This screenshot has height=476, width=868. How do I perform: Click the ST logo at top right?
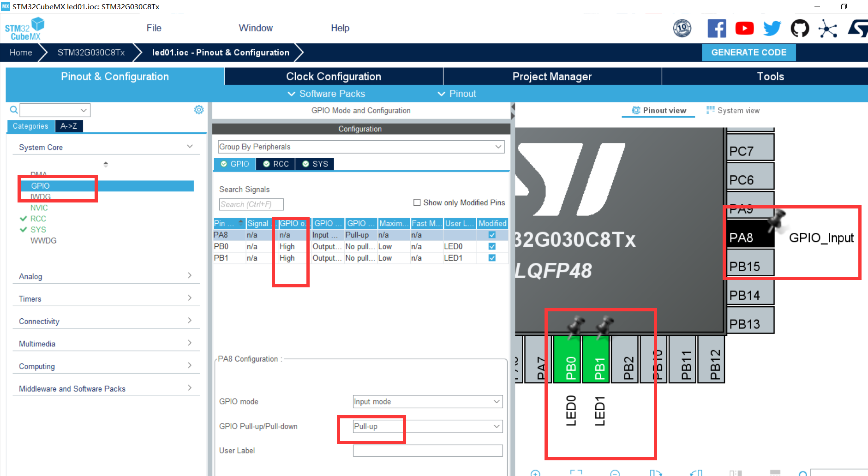pyautogui.click(x=858, y=29)
